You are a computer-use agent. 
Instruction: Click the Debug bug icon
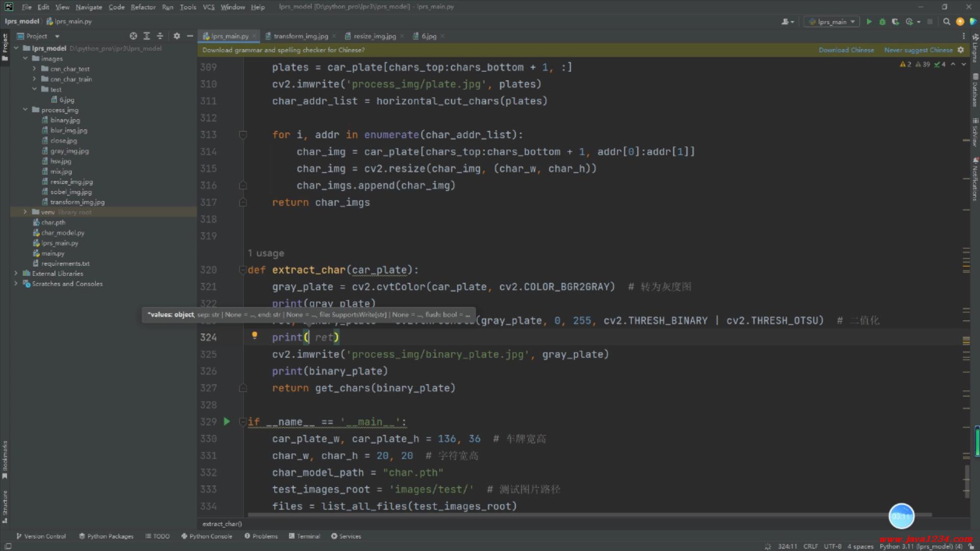point(882,21)
